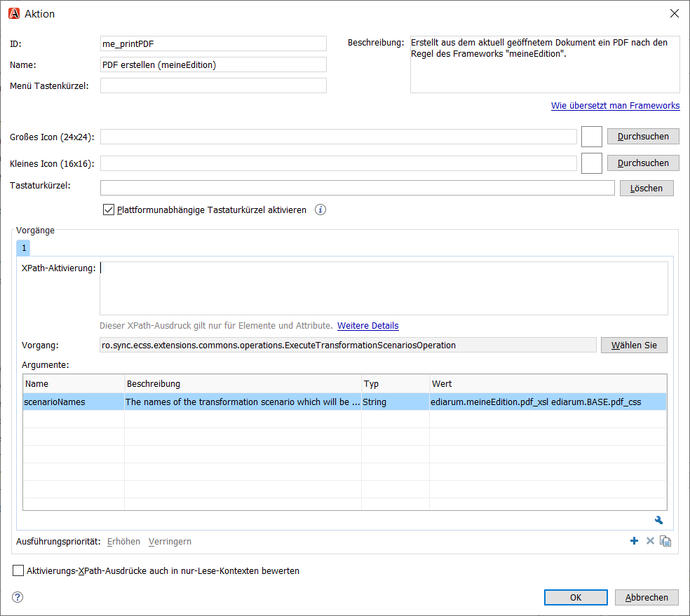Click the wrench edit-argument icon
Viewport: 690px width, 616px height.
pyautogui.click(x=658, y=520)
